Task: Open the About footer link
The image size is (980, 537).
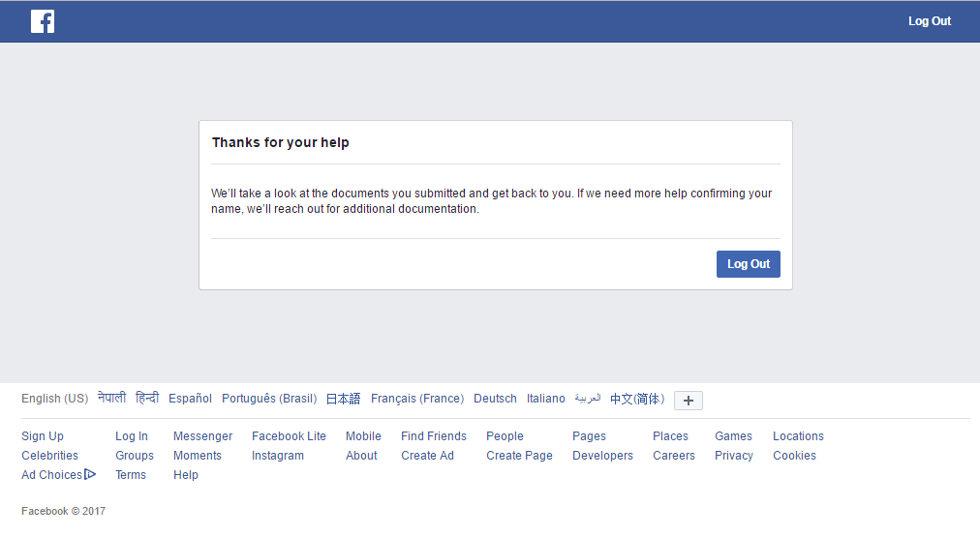Action: pyautogui.click(x=361, y=456)
